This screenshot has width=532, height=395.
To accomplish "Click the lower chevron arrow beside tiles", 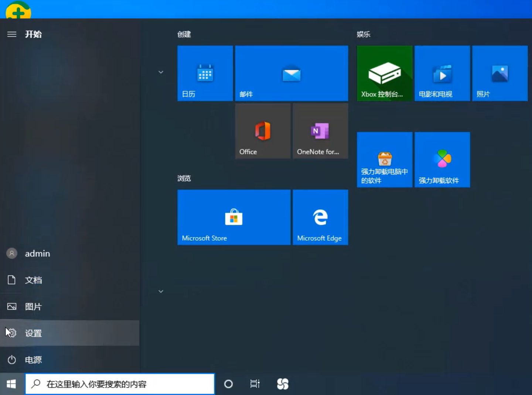I will coord(161,291).
